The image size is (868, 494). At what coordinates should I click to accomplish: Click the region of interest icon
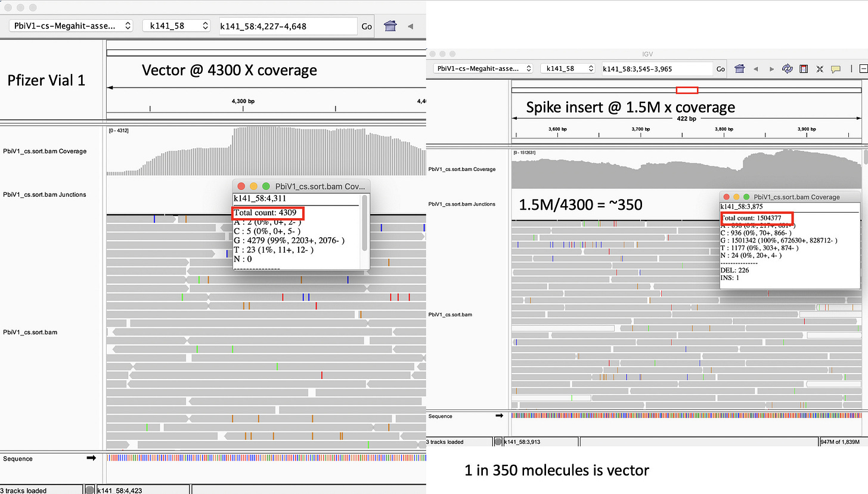(x=804, y=69)
